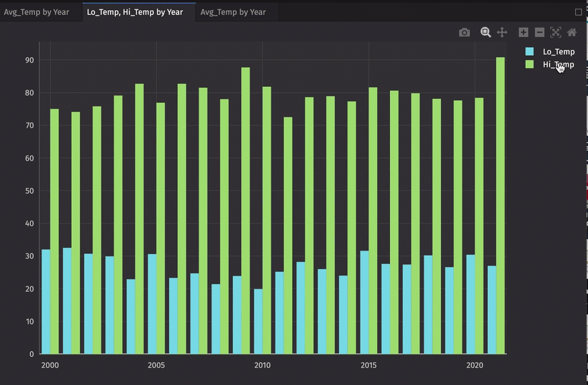Click the first cyan bar for year 2000
This screenshot has height=385, width=588.
(x=46, y=301)
